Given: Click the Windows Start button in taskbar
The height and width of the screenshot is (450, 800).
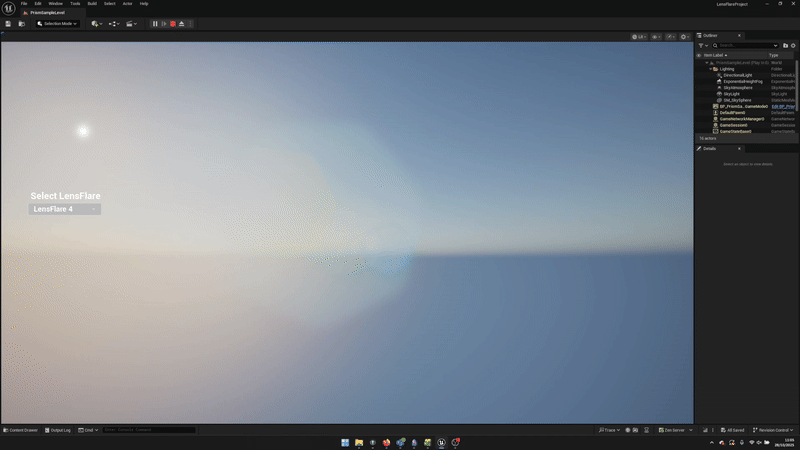Looking at the screenshot, I should coord(345,442).
